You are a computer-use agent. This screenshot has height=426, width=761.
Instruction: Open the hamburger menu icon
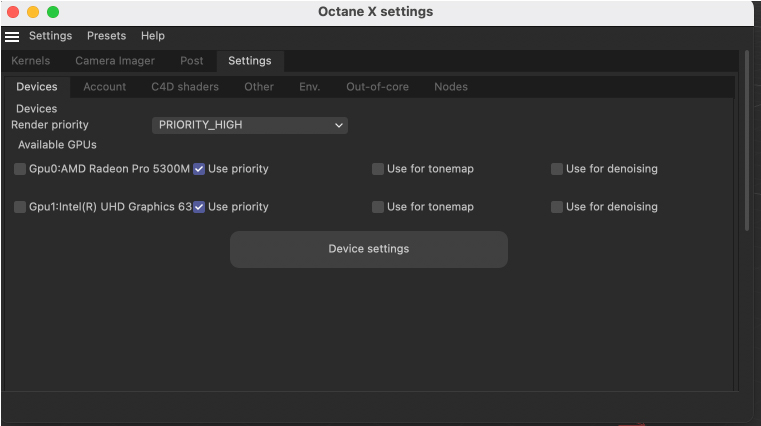[12, 36]
